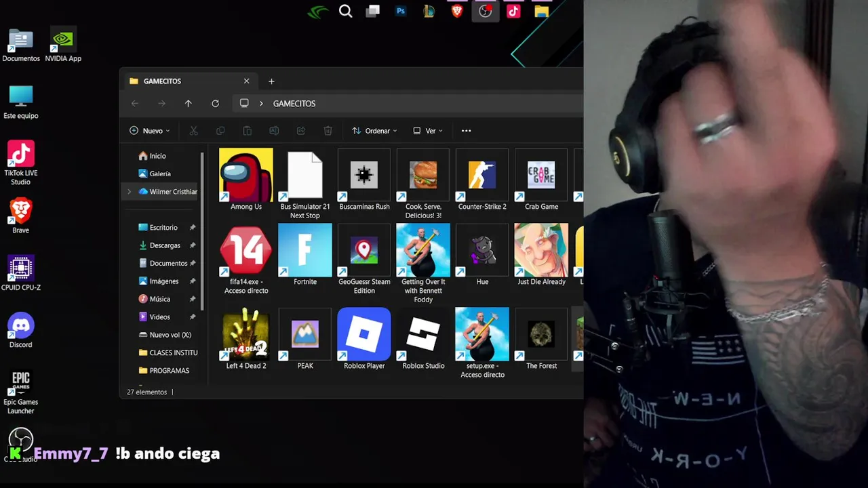Open Brave browser from the top dock
Screen dimensions: 868x488
(457, 11)
